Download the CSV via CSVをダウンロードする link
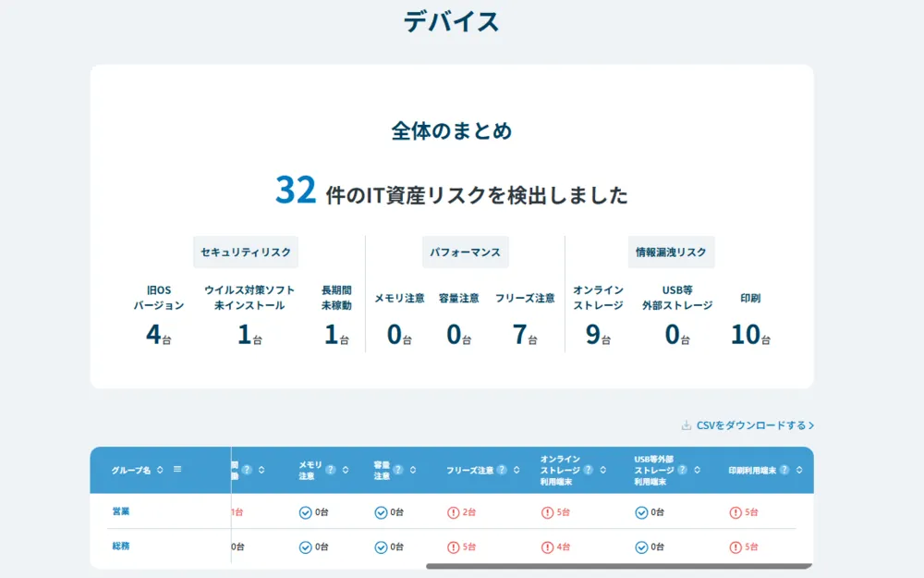 point(754,425)
